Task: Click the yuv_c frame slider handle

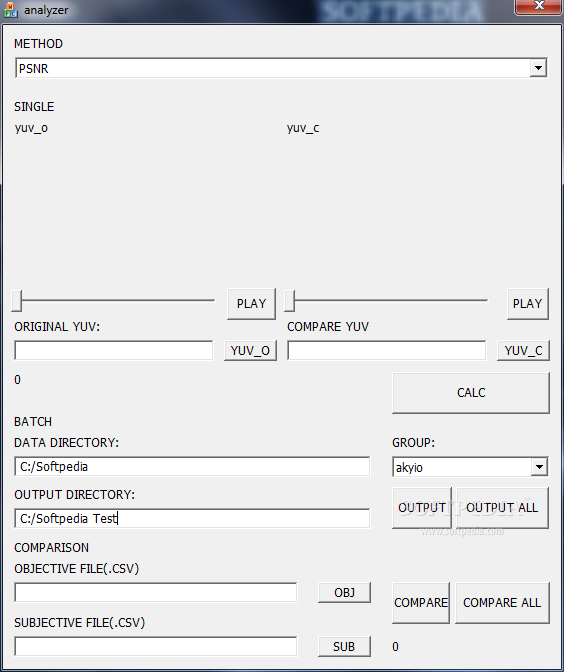Action: [289, 300]
